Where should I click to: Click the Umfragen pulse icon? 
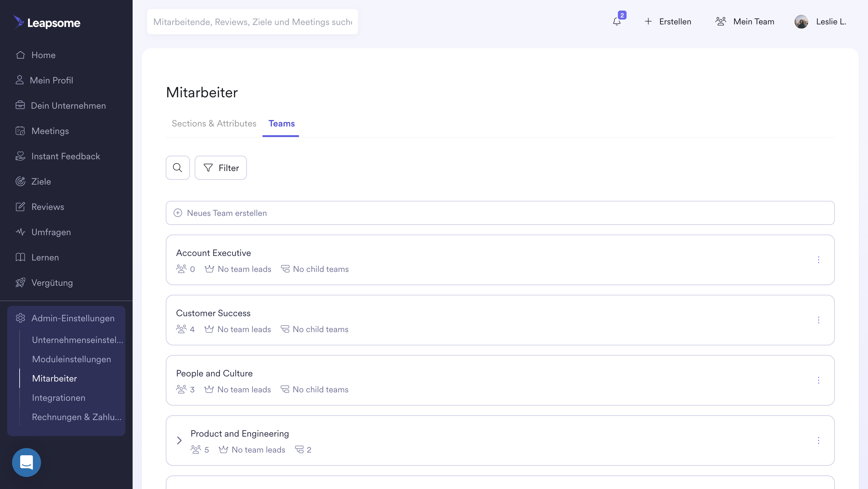click(20, 232)
